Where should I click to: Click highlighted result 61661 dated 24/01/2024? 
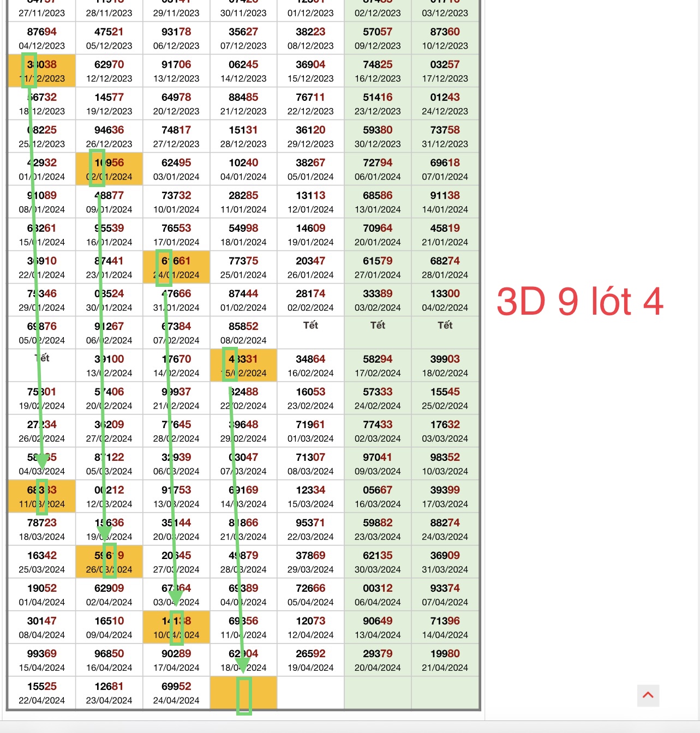tap(176, 267)
